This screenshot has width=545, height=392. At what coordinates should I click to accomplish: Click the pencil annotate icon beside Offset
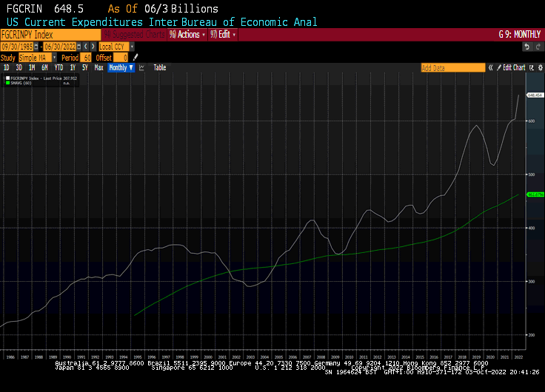[136, 57]
